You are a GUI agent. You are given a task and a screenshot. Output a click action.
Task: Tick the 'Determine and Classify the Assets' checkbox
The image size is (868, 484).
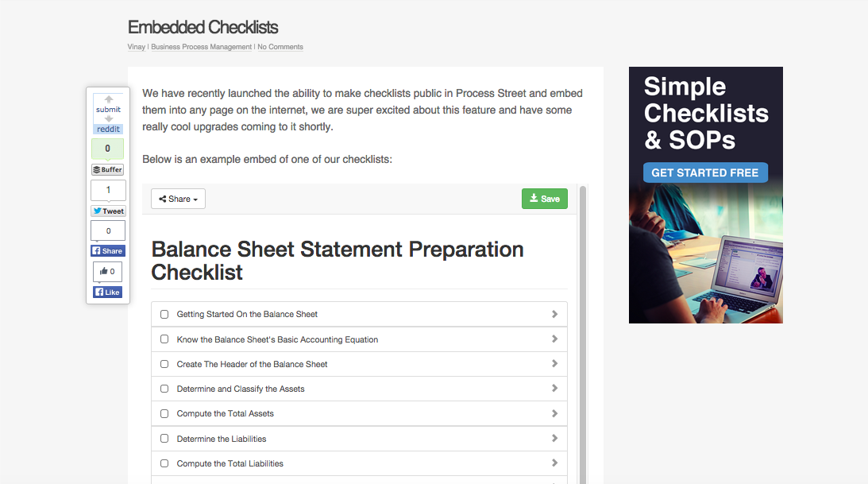coord(164,389)
